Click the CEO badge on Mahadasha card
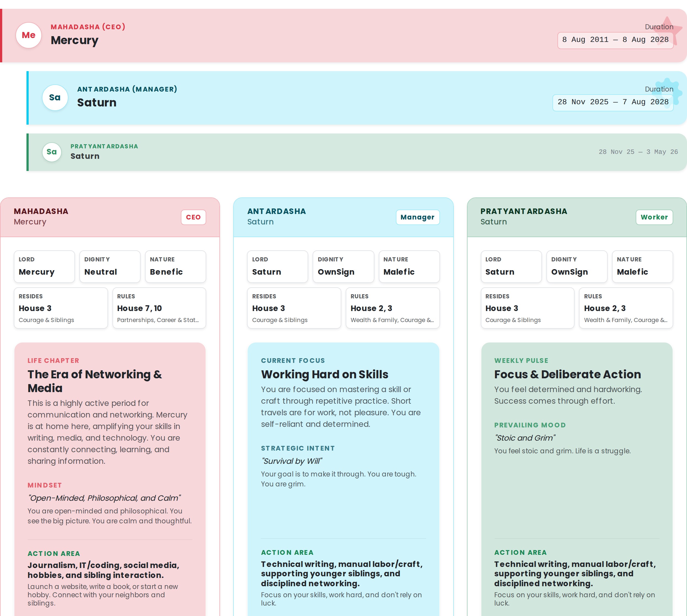This screenshot has width=687, height=616. coord(193,217)
